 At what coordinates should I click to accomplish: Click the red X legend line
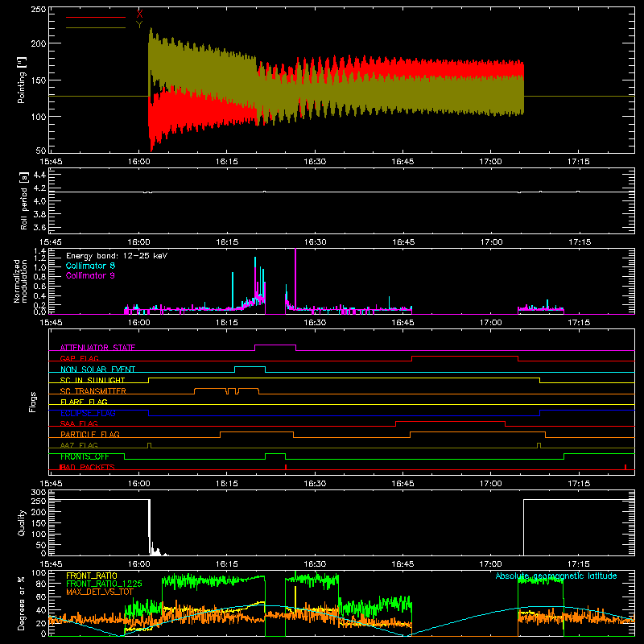[x=95, y=17]
